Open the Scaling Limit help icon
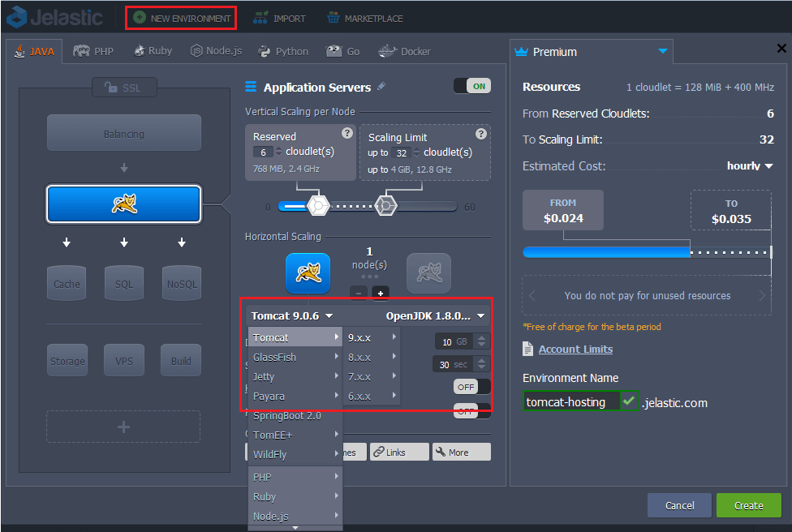792x532 pixels. coord(481,134)
